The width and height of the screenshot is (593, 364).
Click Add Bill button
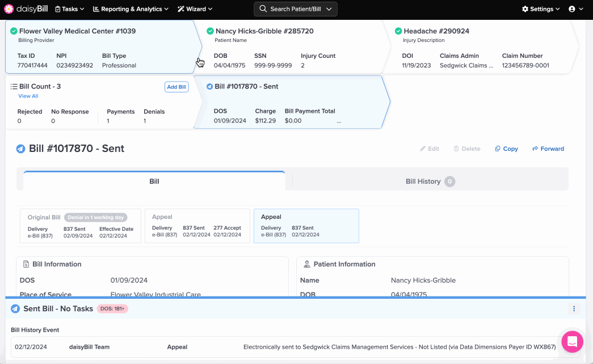click(x=176, y=87)
